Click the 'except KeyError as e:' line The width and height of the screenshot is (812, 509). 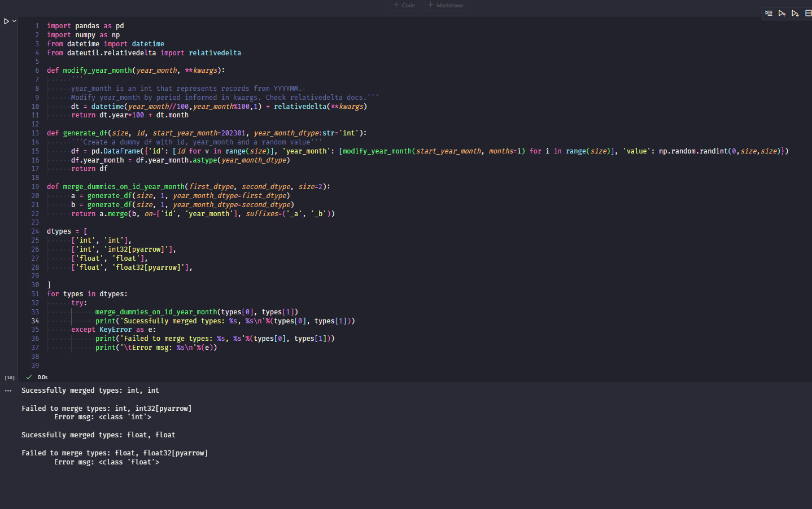pyautogui.click(x=113, y=330)
